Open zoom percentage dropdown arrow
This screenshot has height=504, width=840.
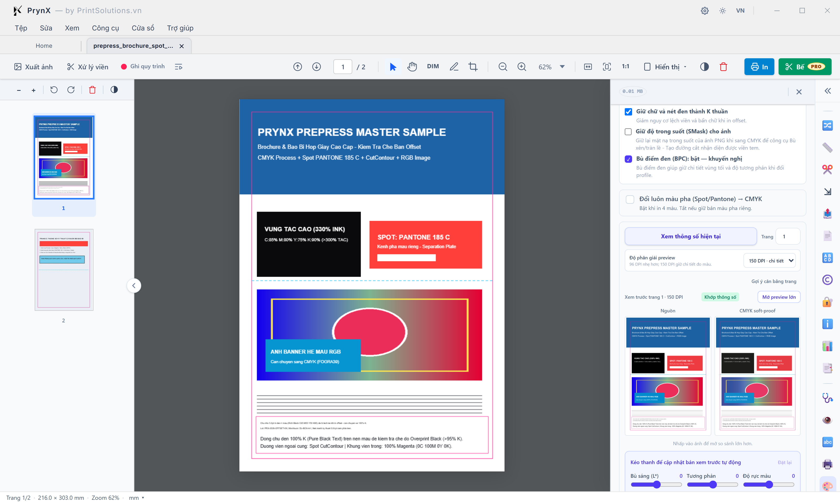[x=562, y=67]
